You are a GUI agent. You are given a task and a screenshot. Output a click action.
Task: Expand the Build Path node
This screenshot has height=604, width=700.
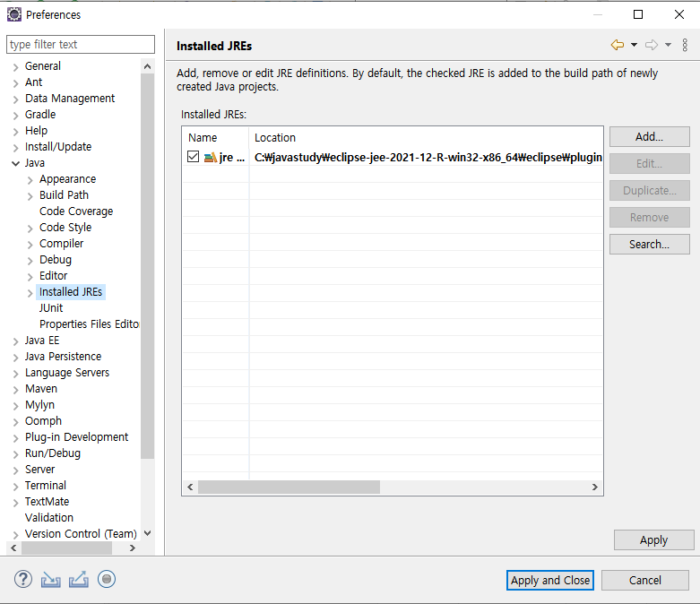(30, 196)
